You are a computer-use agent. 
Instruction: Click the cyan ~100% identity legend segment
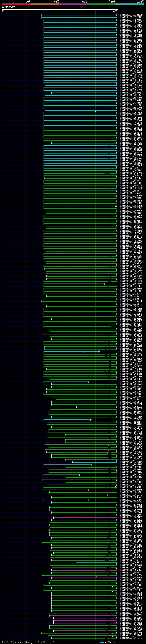tap(130, 4)
